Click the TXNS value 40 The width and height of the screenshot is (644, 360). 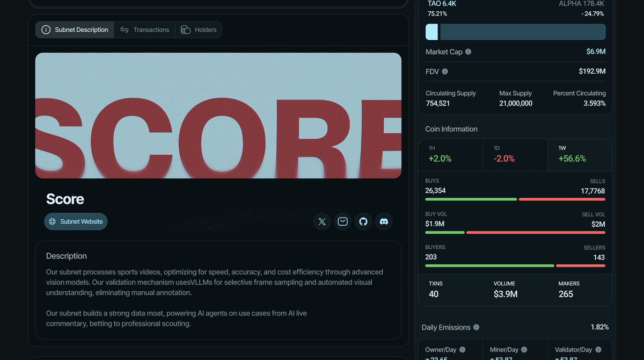[434, 294]
